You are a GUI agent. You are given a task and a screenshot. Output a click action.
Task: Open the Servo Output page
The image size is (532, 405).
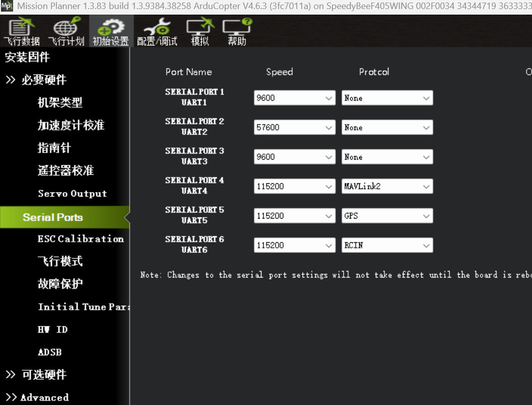click(72, 193)
